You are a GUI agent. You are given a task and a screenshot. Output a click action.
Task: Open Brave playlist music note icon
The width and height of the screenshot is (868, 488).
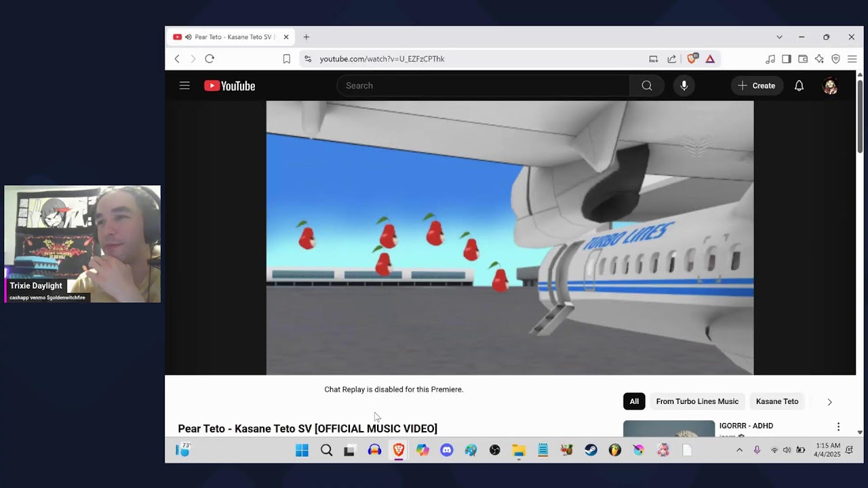(x=770, y=59)
